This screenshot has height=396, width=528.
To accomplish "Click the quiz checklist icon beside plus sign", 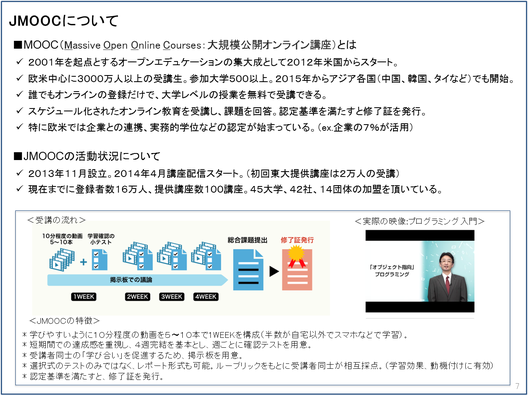I will click(x=99, y=260).
